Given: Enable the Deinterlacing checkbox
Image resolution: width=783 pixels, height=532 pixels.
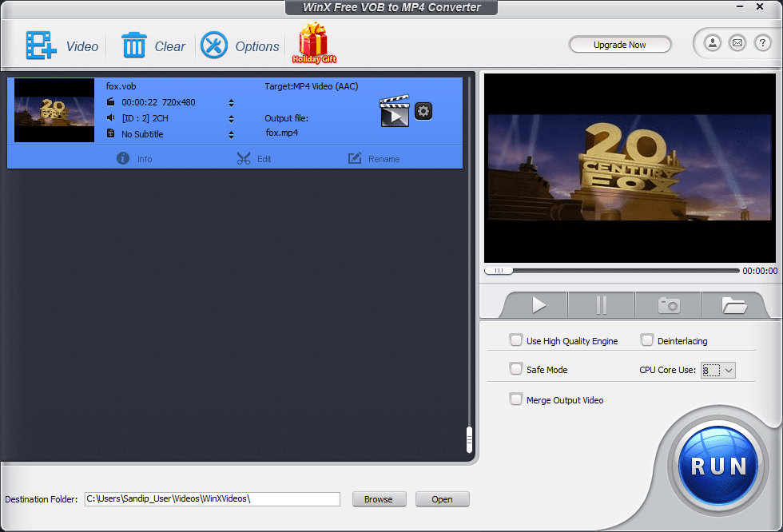Looking at the screenshot, I should click(x=646, y=340).
